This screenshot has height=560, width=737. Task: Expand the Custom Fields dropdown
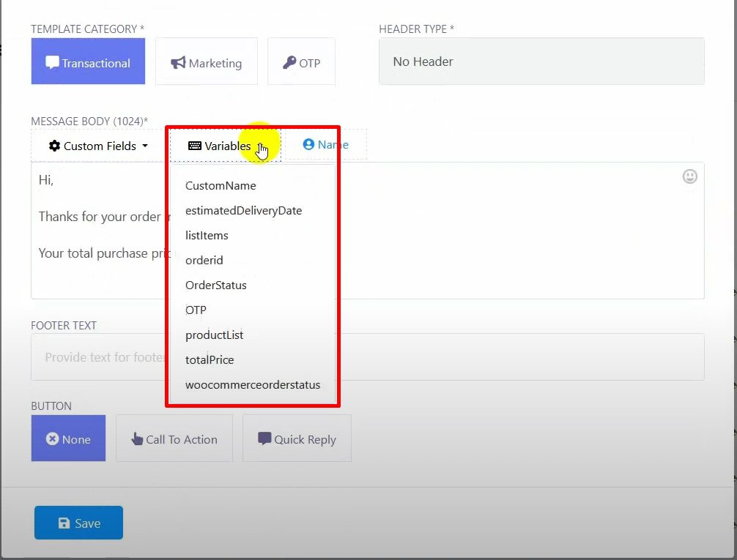(x=98, y=146)
